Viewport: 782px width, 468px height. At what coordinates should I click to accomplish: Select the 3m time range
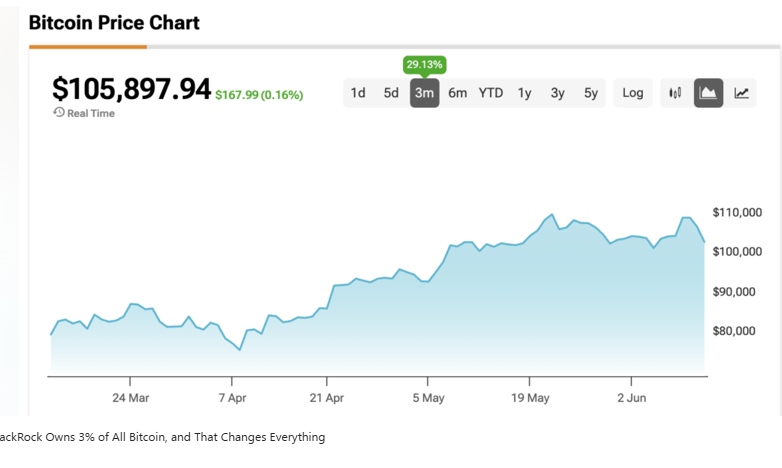point(424,93)
